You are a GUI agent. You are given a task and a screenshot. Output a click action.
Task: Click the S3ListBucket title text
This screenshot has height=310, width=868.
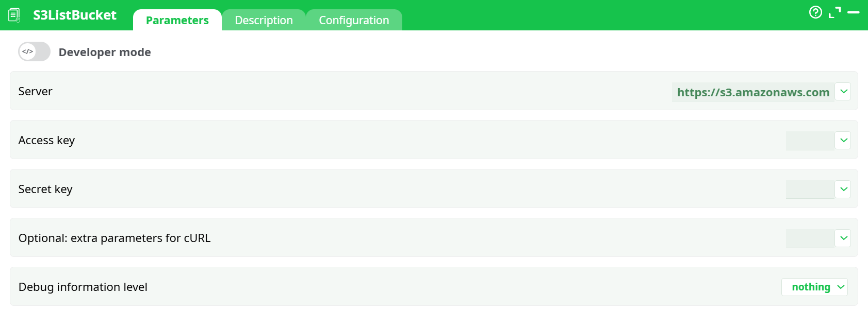click(x=75, y=15)
